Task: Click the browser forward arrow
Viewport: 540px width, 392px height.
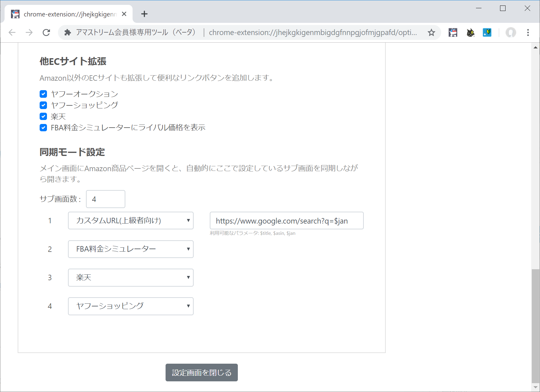Action: 29,32
